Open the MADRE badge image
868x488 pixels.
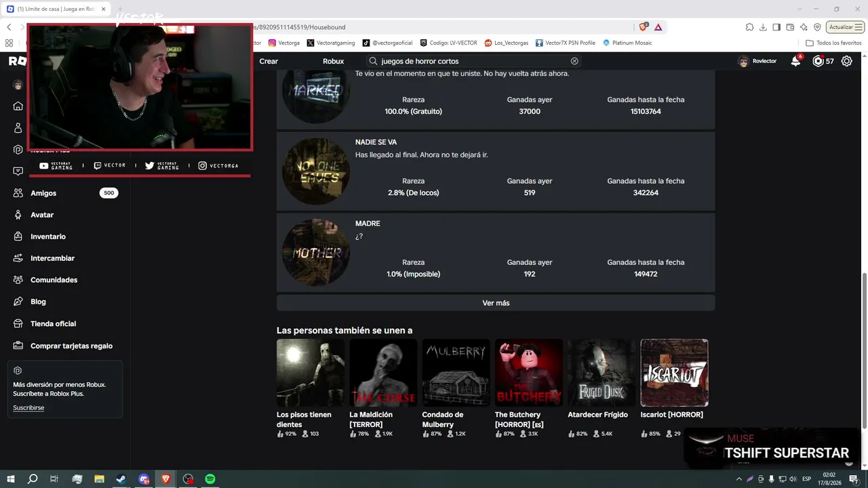[316, 253]
